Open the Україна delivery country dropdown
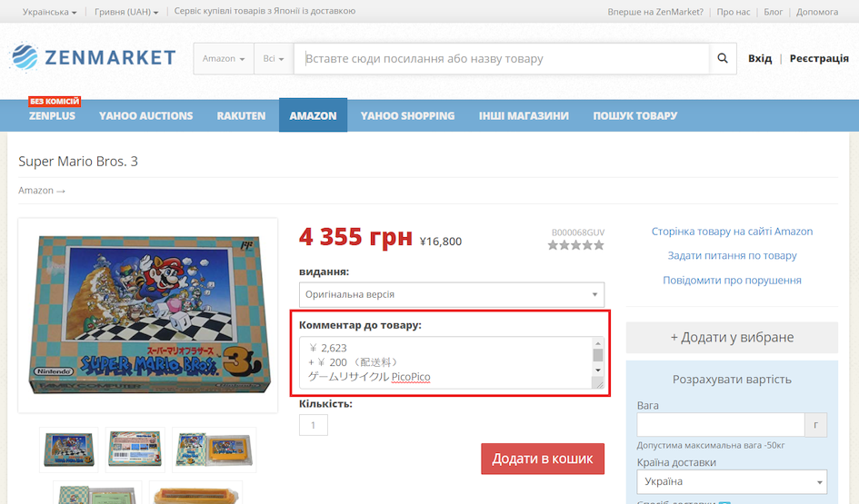Screen dimensions: 859x504 (x=732, y=481)
